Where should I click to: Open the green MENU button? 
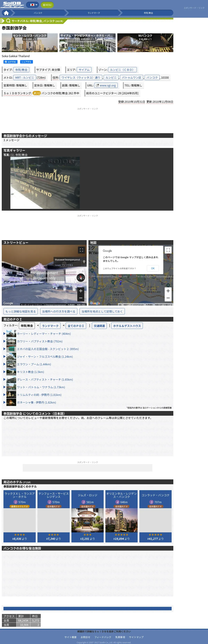(x=47, y=5)
